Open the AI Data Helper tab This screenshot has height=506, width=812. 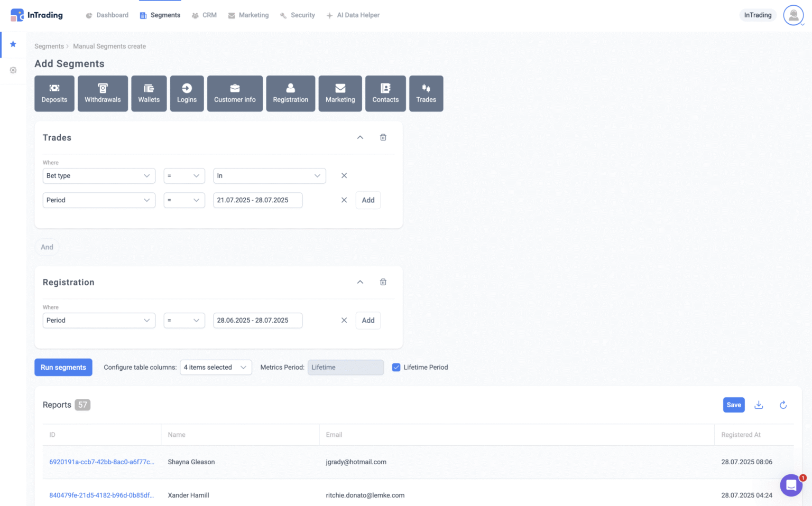click(353, 15)
